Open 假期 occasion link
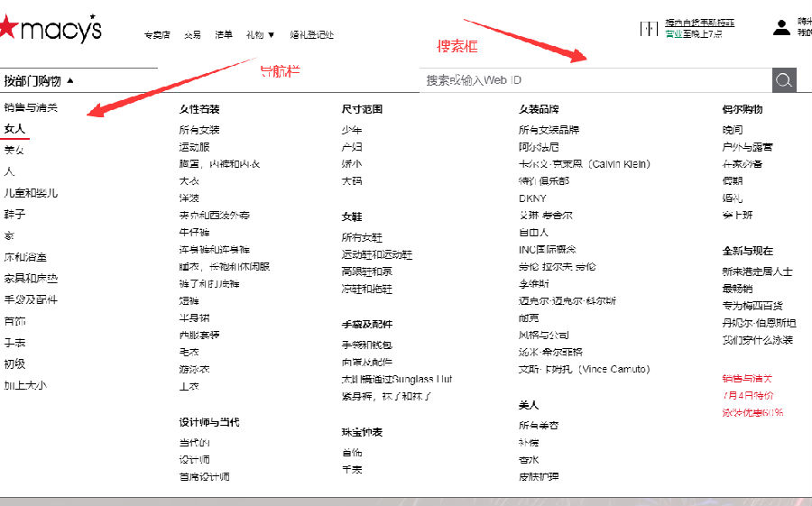 click(733, 180)
